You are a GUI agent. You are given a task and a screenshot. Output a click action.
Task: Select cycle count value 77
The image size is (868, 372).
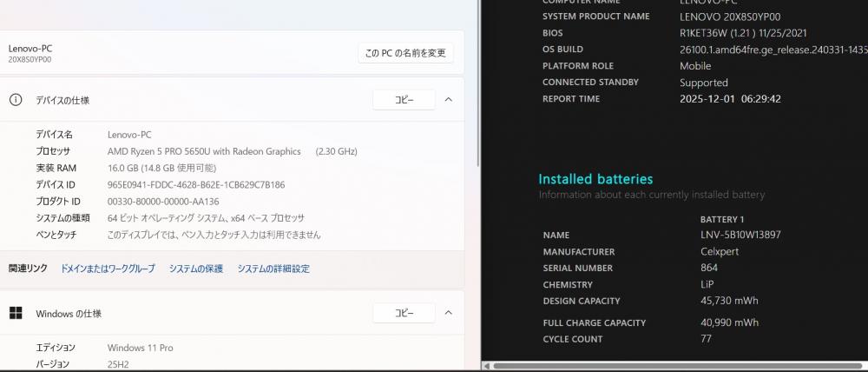coord(706,338)
